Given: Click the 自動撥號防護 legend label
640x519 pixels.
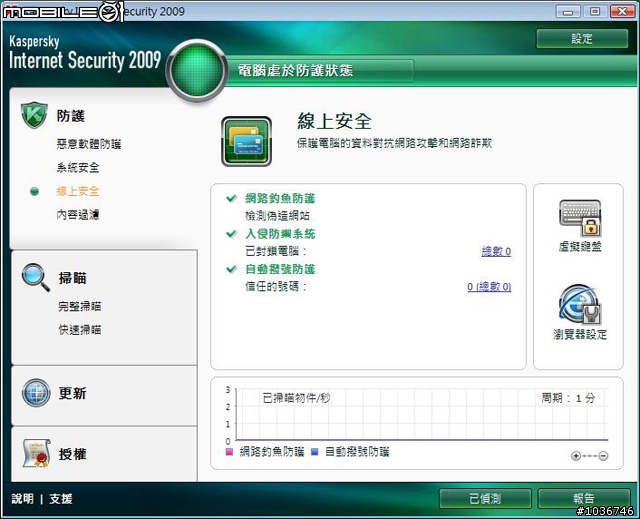Looking at the screenshot, I should click(x=357, y=452).
